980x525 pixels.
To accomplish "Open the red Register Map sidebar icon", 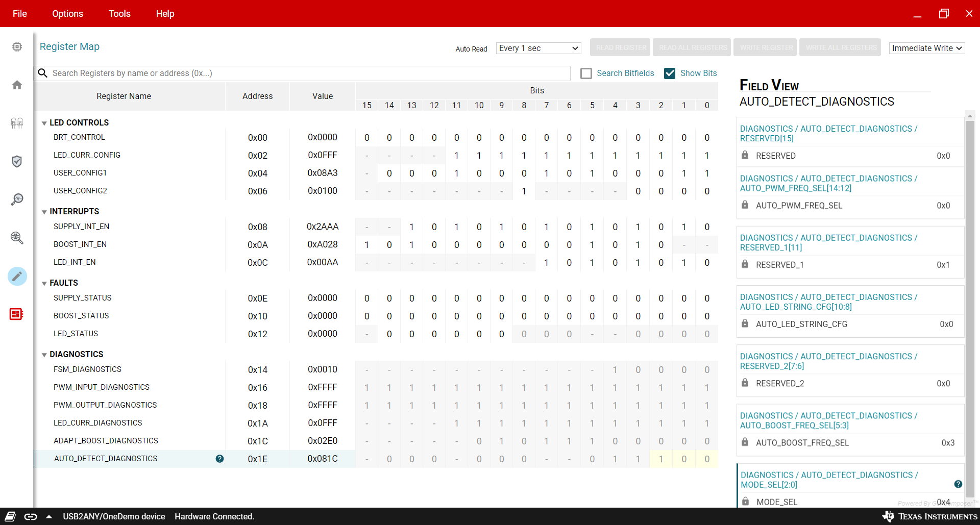I will [16, 314].
